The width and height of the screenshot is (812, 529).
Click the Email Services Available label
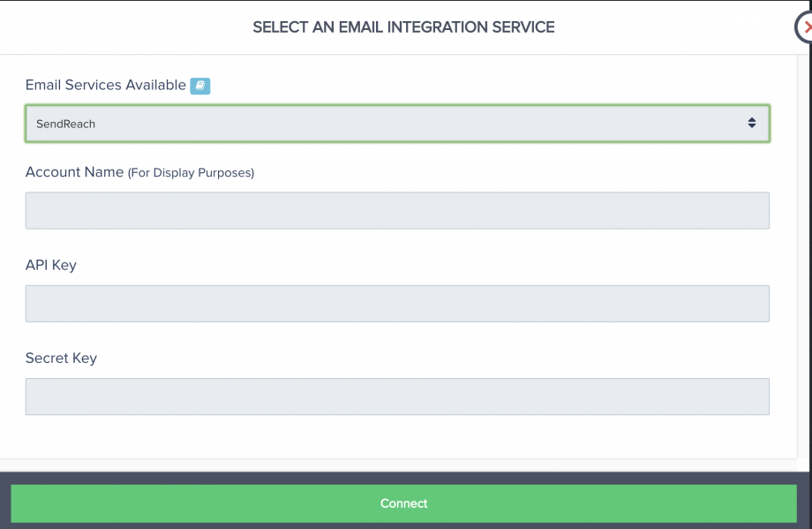pyautogui.click(x=105, y=85)
